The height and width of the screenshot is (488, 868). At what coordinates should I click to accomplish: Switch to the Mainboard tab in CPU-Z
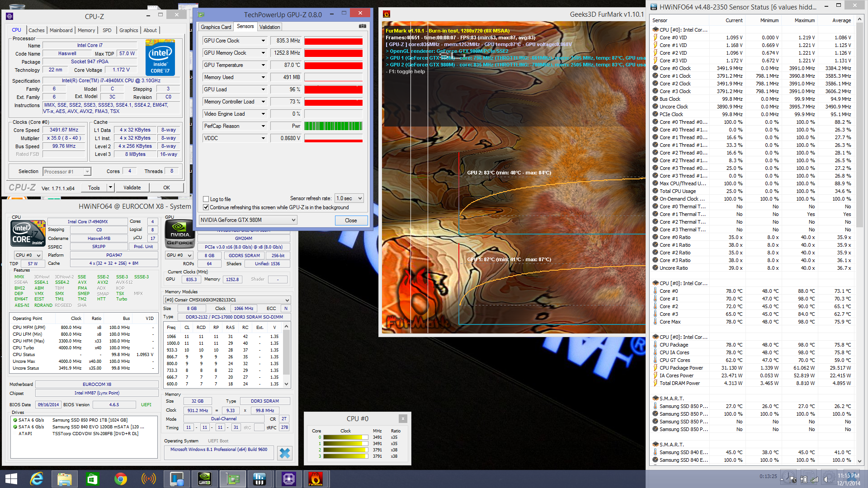click(61, 30)
